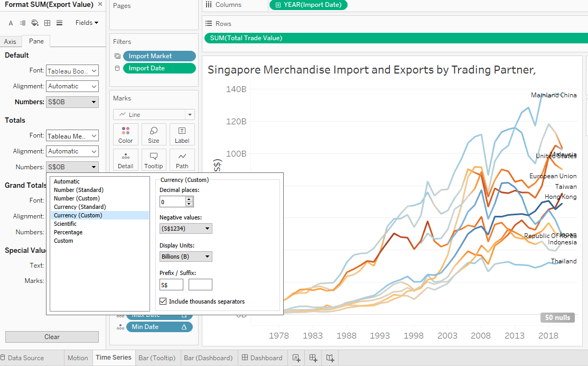Image resolution: width=588 pixels, height=366 pixels.
Task: Open the Font formatting icon
Action: (x=11, y=23)
